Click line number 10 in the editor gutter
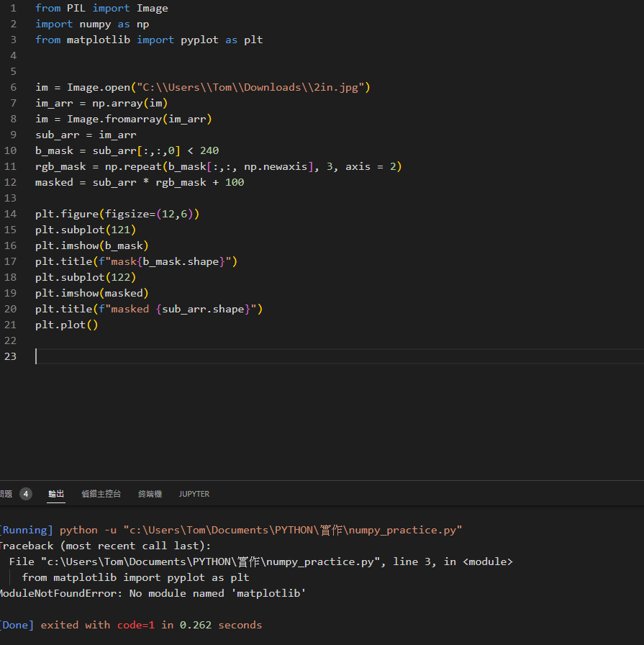The height and width of the screenshot is (645, 644). [x=12, y=150]
